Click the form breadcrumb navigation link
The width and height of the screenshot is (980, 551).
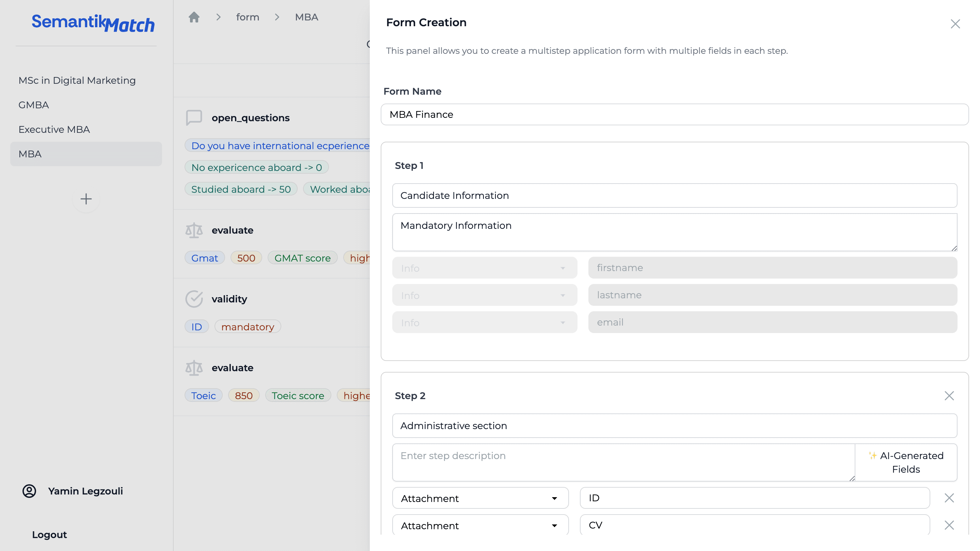[x=247, y=17]
